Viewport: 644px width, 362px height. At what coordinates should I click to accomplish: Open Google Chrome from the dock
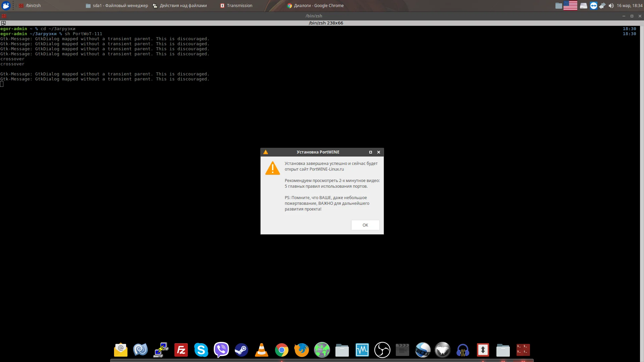pos(282,350)
